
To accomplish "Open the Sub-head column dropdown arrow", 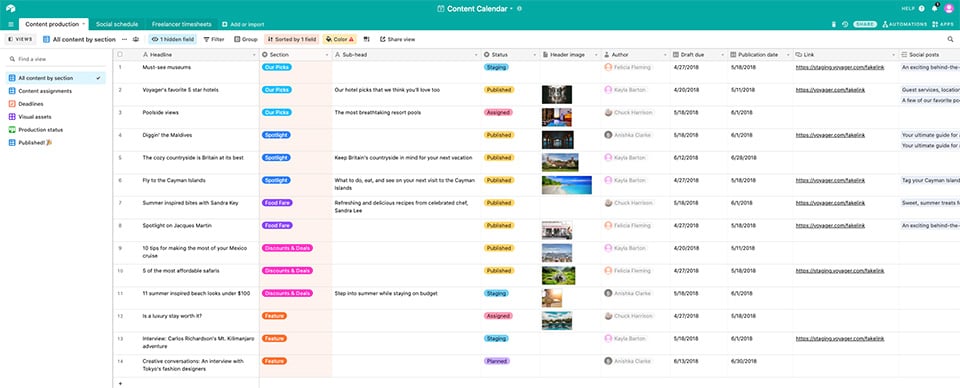I will click(476, 55).
